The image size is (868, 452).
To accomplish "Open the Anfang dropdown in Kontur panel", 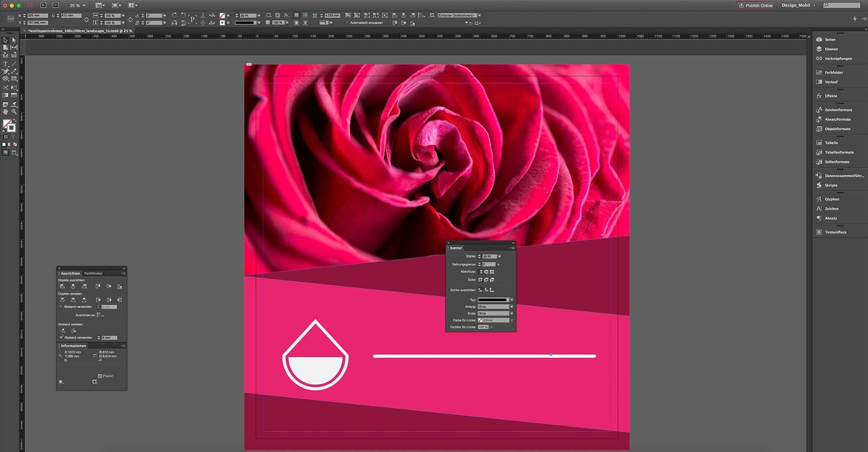I will point(512,306).
